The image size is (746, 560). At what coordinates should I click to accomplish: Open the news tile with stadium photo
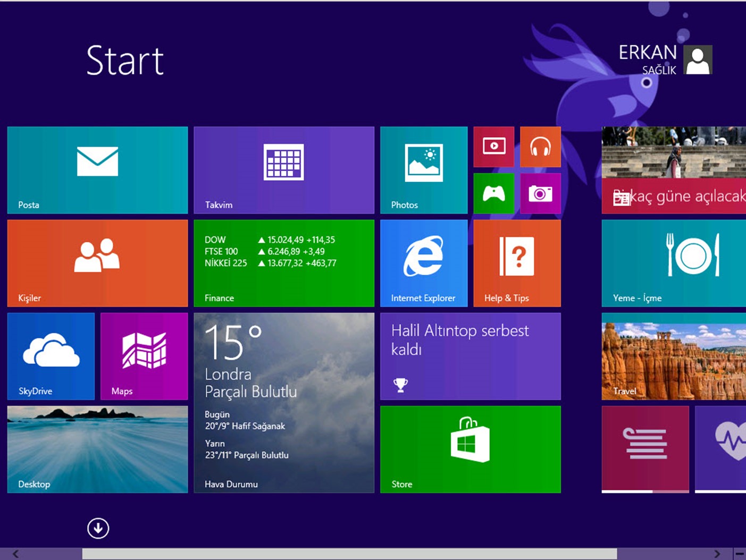tap(674, 170)
